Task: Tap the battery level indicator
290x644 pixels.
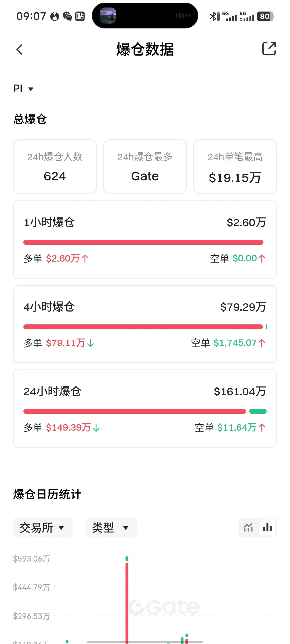Action: [x=265, y=16]
